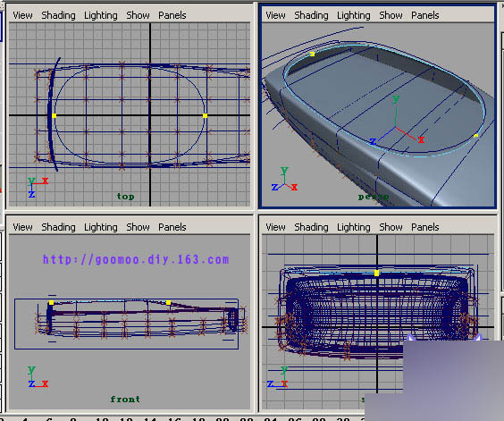
Task: Open Show menu in top viewport
Action: [x=138, y=15]
